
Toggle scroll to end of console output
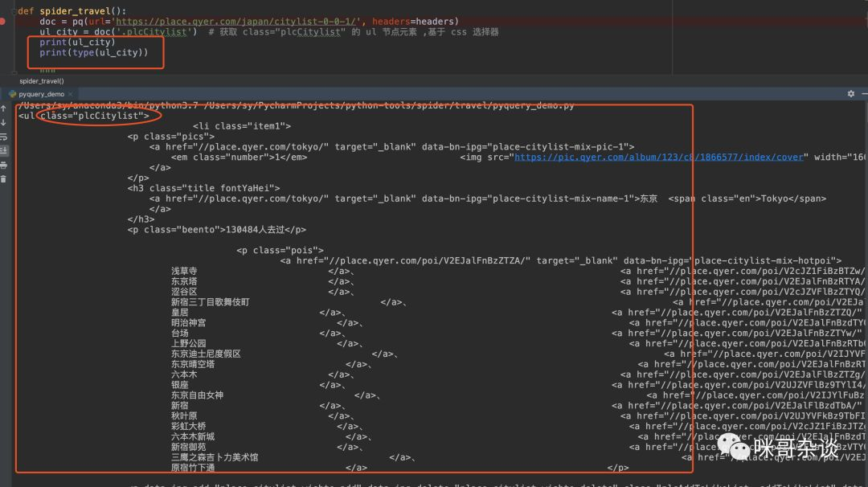[x=3, y=150]
